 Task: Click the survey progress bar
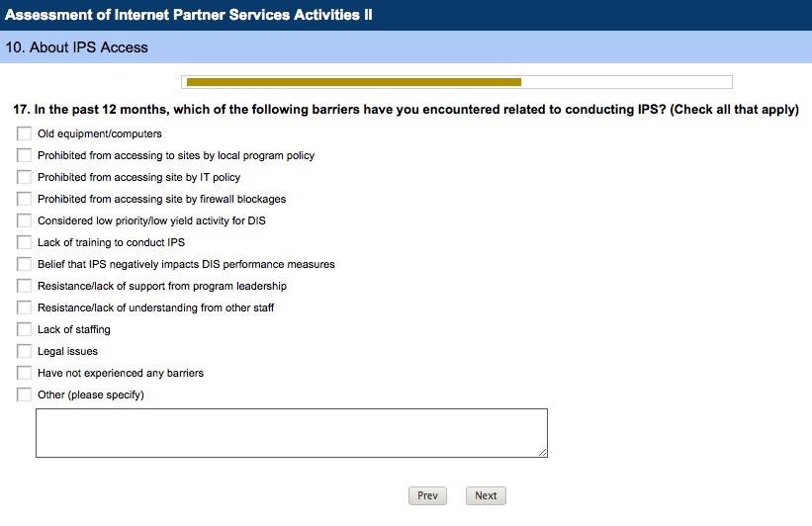(456, 82)
